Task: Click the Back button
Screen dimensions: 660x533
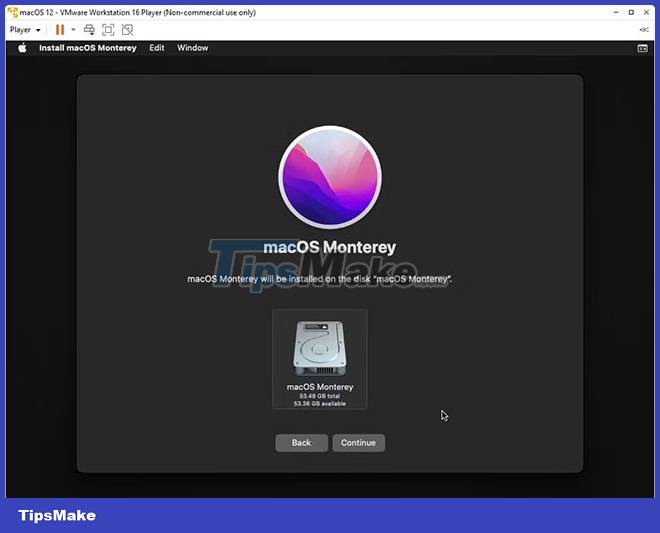Action: (x=301, y=443)
